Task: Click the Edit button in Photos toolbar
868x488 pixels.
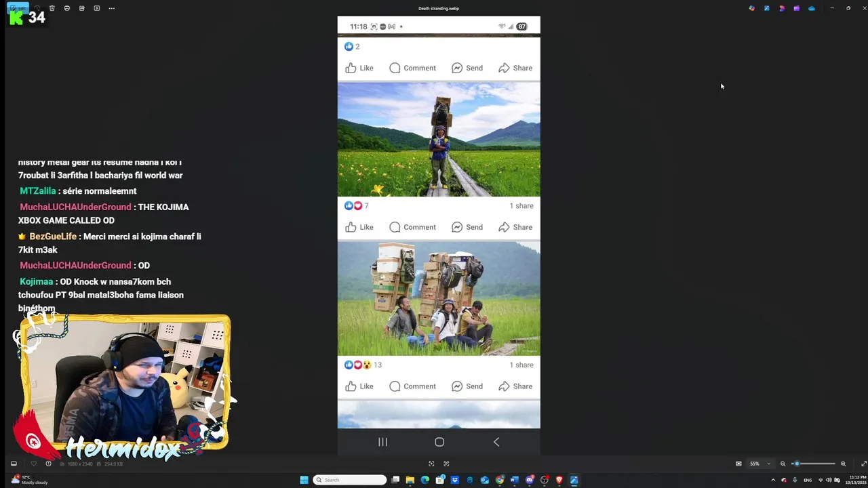Action: (18, 8)
